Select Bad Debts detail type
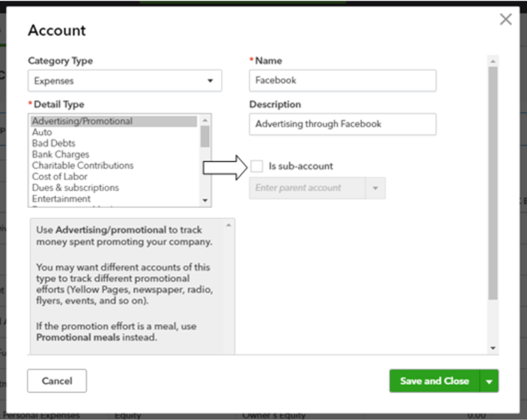Screen dimensions: 527x420 point(114,143)
